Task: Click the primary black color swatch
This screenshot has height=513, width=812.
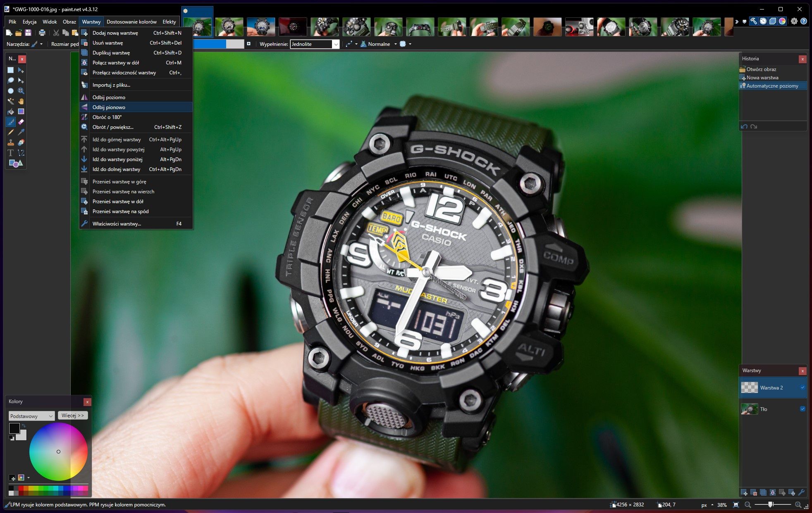Action: (x=14, y=428)
